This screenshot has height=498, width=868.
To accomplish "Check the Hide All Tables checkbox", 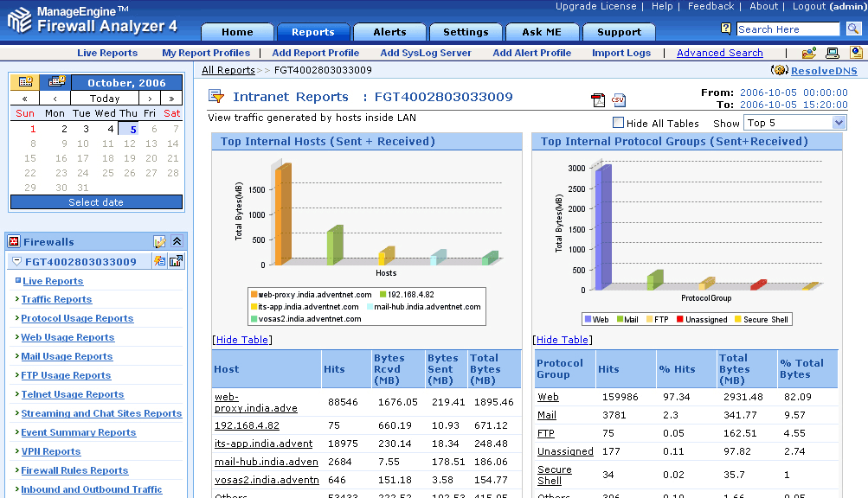I will tap(618, 123).
